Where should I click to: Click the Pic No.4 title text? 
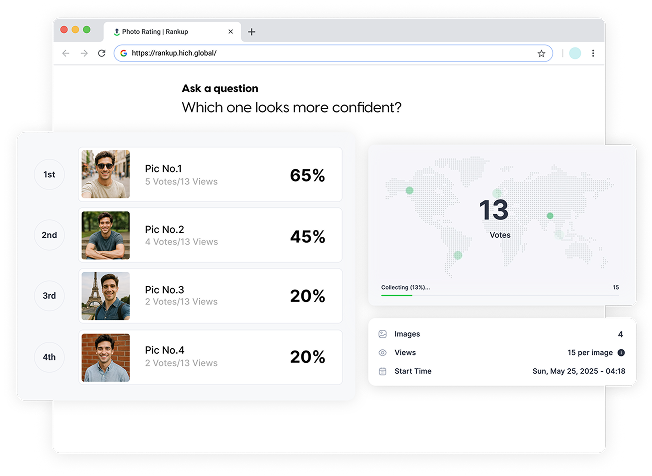coord(165,350)
